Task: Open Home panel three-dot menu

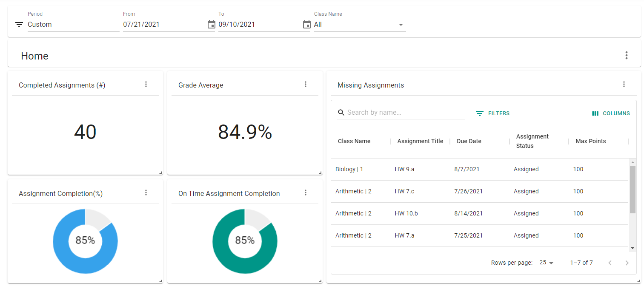Action: [626, 55]
